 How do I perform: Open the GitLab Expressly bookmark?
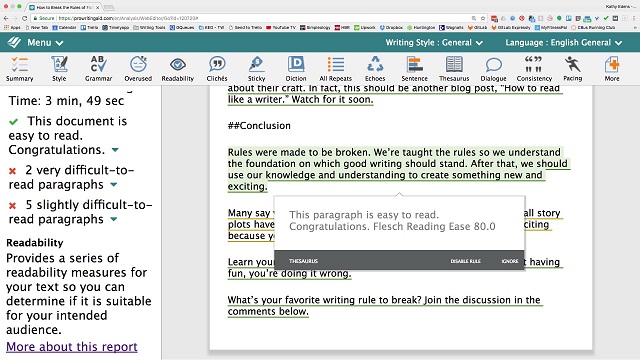(x=511, y=27)
